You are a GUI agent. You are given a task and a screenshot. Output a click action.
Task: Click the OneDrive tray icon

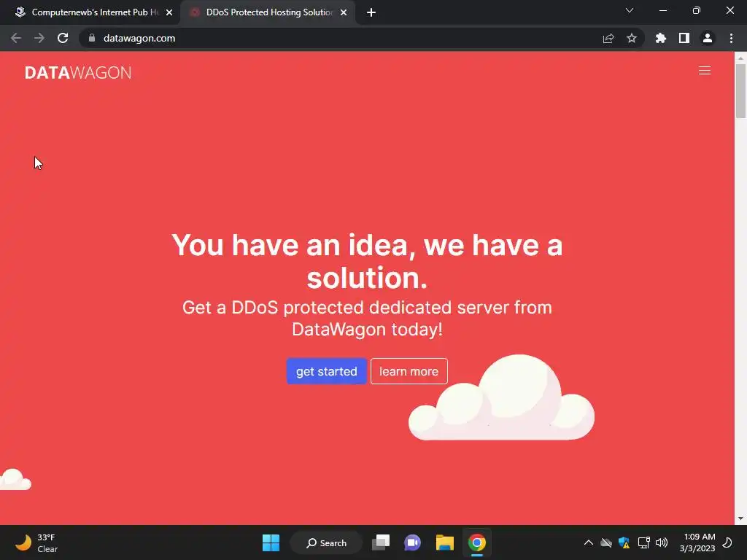(x=606, y=542)
